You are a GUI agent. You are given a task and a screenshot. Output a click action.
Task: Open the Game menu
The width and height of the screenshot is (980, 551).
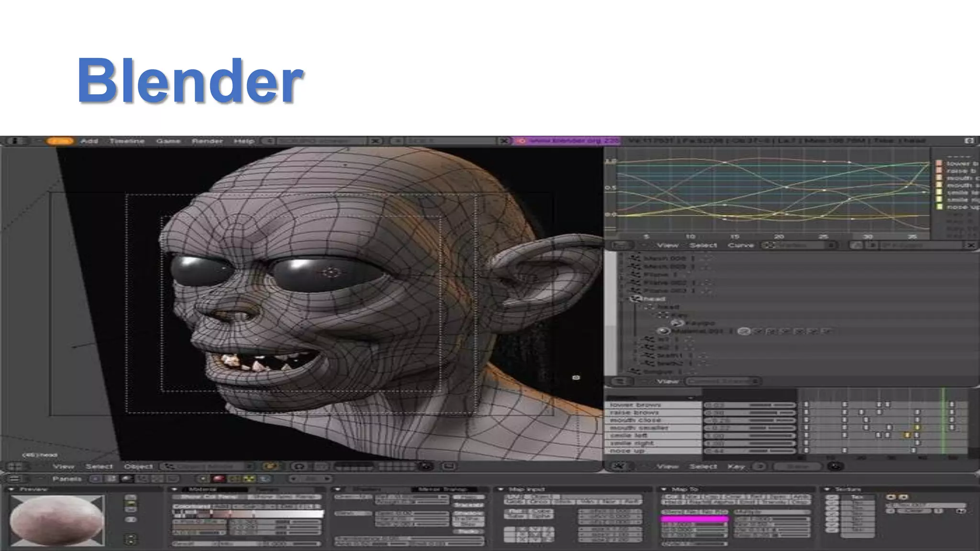[x=168, y=141]
